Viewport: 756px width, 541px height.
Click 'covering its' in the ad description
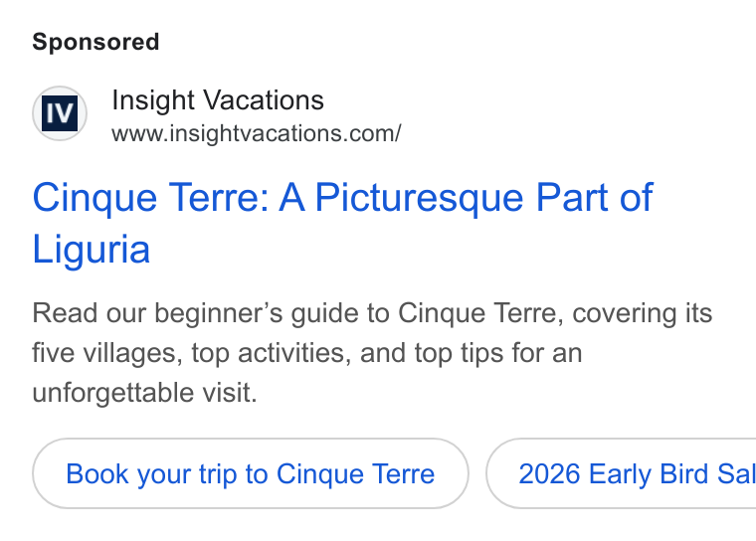pyautogui.click(x=643, y=313)
